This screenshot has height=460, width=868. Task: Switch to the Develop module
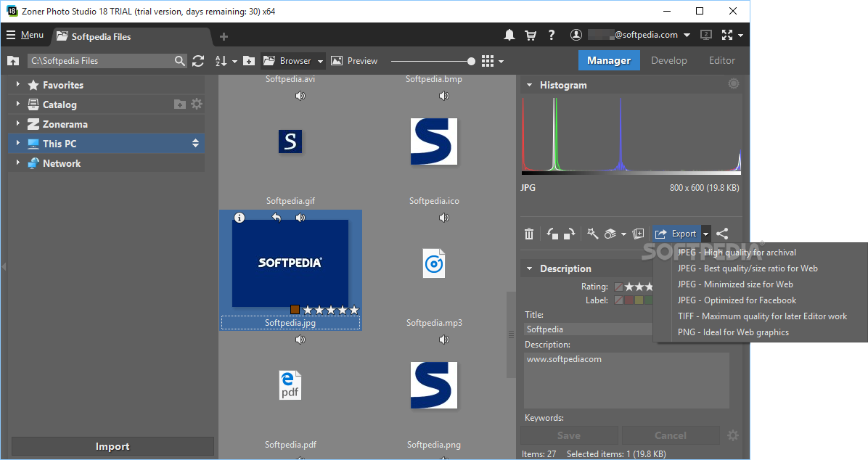(x=668, y=60)
